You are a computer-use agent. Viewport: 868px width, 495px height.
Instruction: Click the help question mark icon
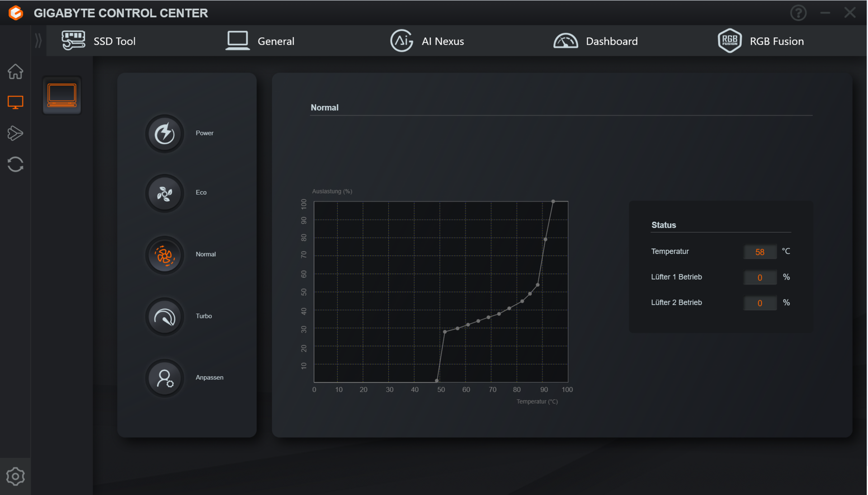pyautogui.click(x=798, y=13)
